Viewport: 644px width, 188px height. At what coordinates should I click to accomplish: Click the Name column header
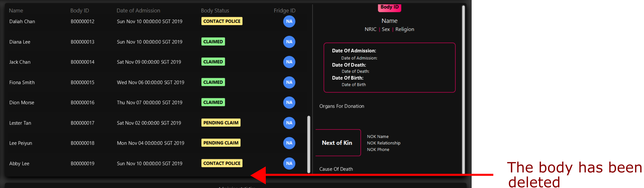16,10
